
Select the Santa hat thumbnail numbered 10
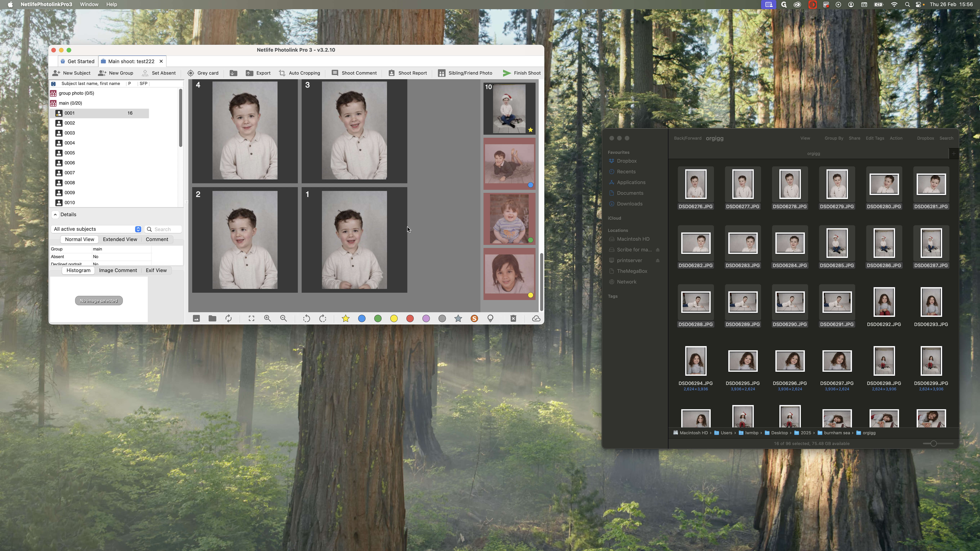point(509,109)
